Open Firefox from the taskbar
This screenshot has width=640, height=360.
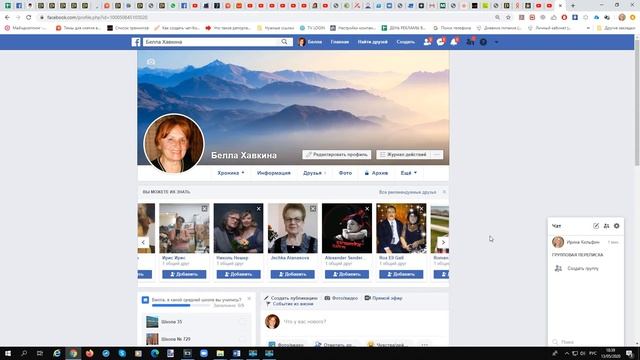(x=89, y=353)
